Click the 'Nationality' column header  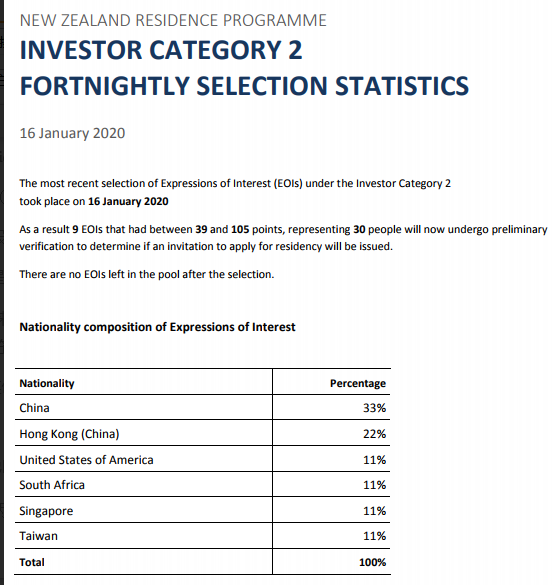tap(47, 383)
